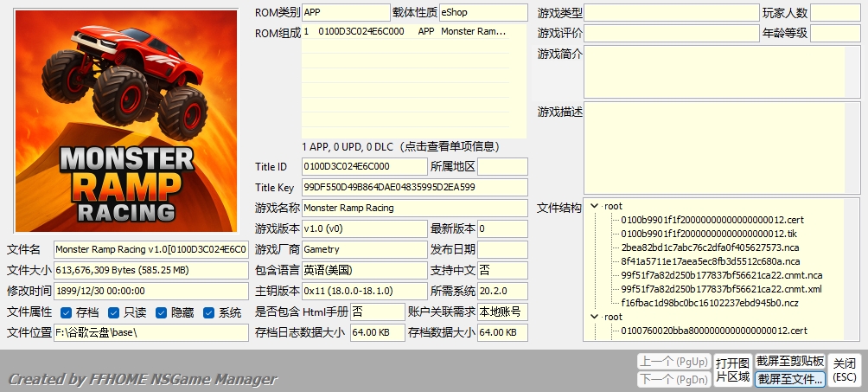
Task: Collapse the first root node in file tree
Action: pyautogui.click(x=595, y=206)
